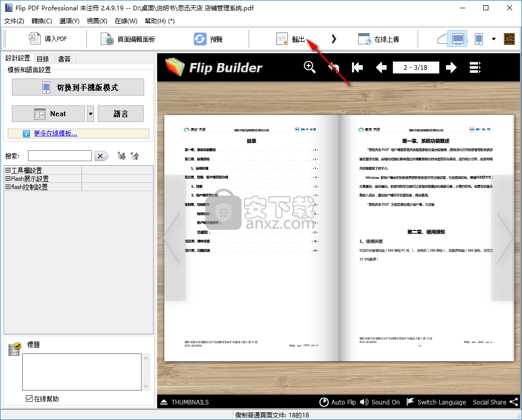Toggle Auto Flip
This screenshot has width=522, height=420.
337,402
